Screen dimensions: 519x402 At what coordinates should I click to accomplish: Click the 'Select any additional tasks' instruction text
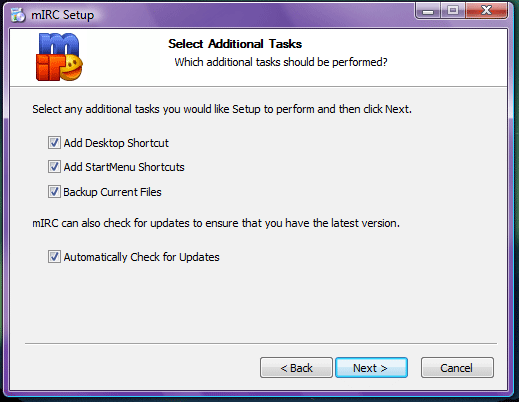point(222,109)
